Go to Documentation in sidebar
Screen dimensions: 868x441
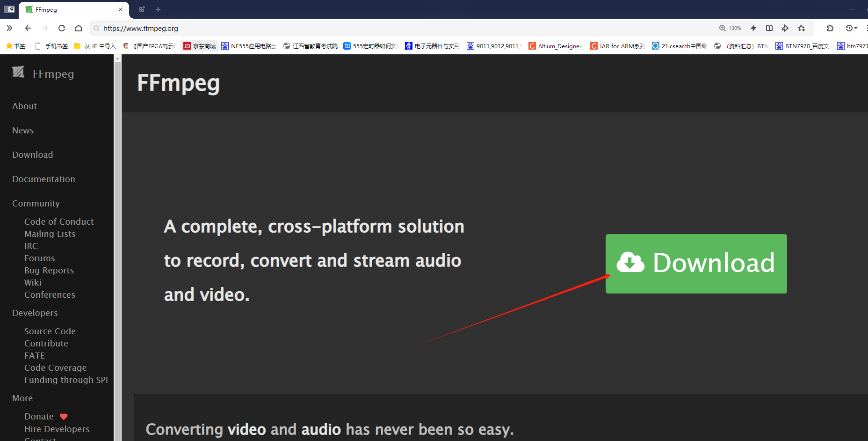(x=43, y=179)
